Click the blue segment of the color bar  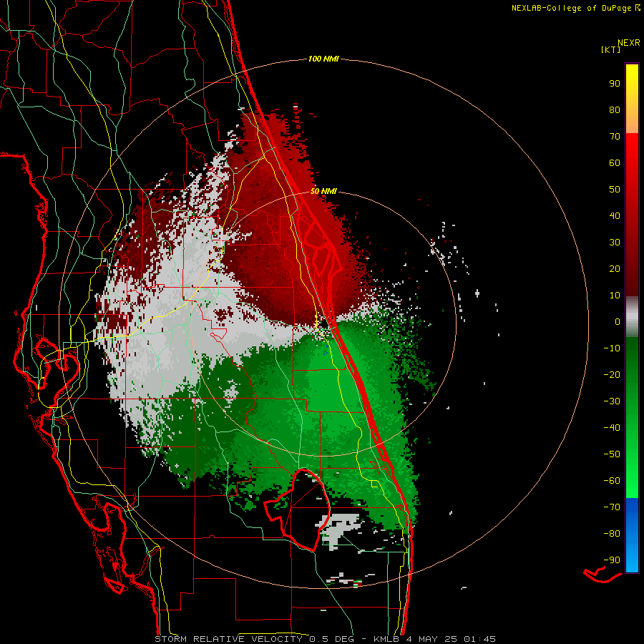[x=632, y=534]
